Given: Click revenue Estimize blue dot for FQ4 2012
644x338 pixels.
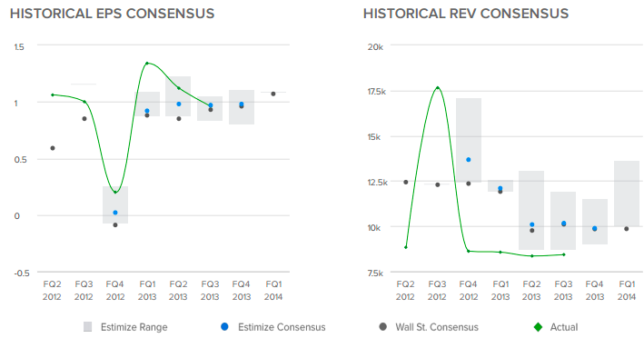Looking at the screenshot, I should (469, 160).
